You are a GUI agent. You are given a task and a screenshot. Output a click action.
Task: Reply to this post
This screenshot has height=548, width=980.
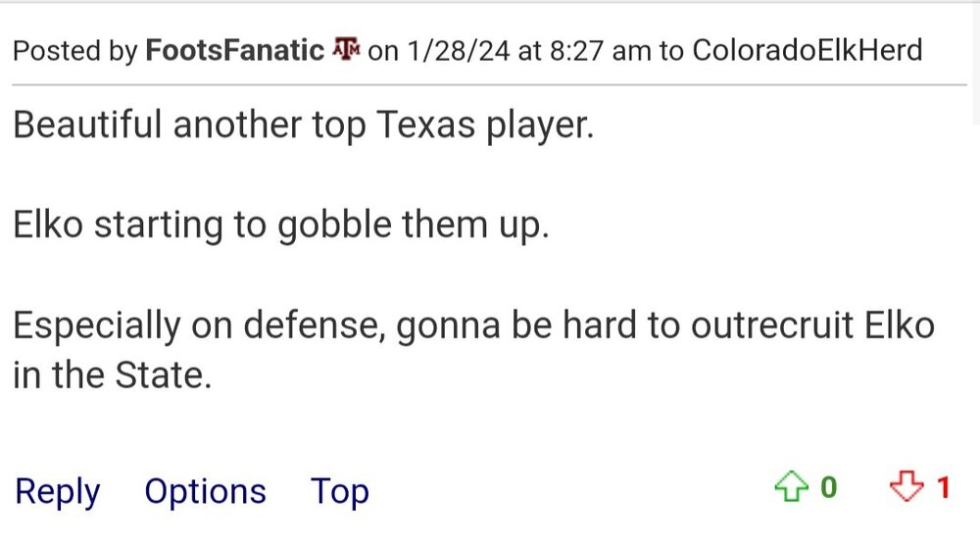[x=57, y=491]
